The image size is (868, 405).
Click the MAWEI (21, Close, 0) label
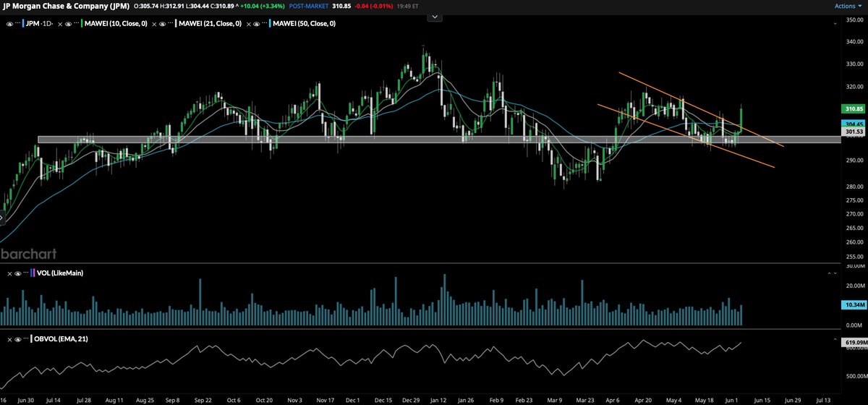210,24
